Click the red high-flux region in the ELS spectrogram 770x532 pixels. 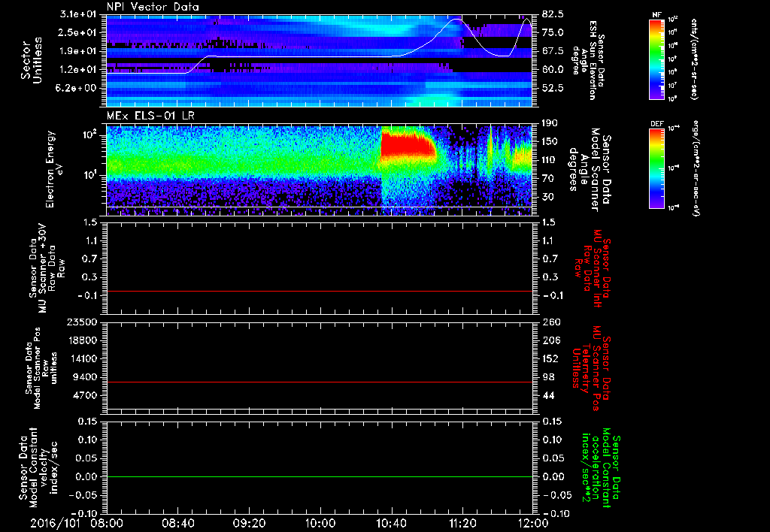pyautogui.click(x=405, y=144)
